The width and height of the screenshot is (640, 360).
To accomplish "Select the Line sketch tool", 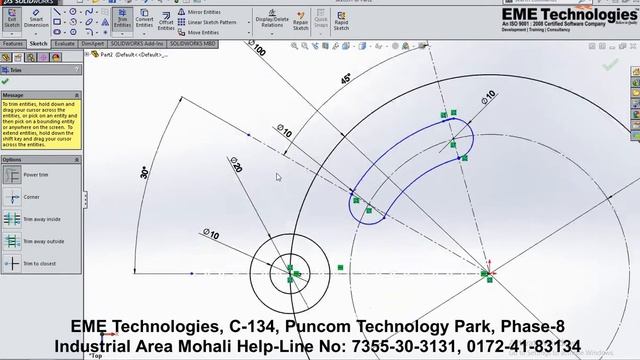I will (57, 12).
